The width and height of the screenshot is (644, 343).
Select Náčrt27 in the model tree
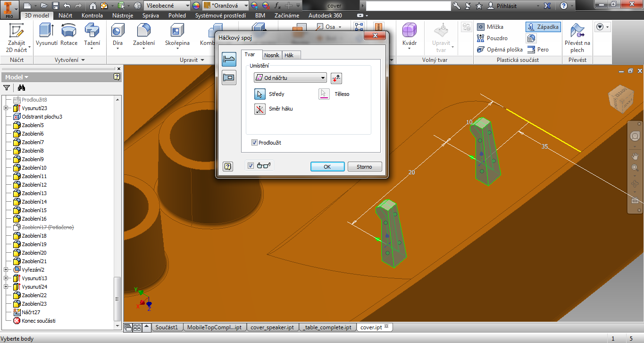click(31, 312)
